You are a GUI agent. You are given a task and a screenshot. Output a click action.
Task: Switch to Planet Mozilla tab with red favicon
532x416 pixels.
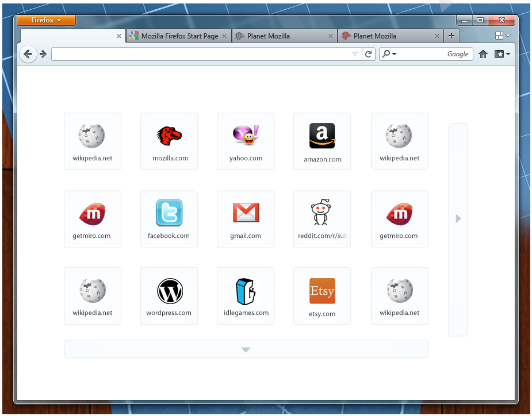(x=391, y=36)
